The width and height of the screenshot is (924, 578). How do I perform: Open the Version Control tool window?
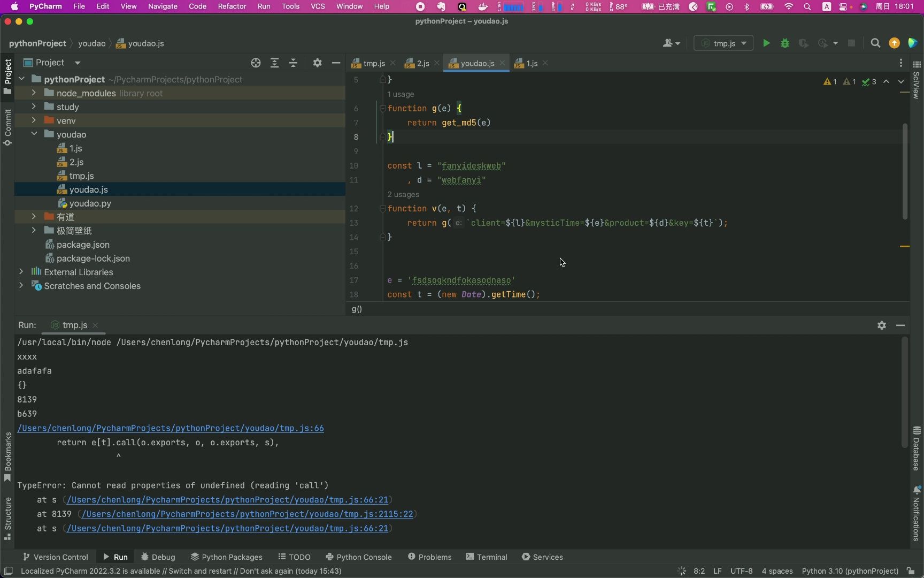pos(55,557)
